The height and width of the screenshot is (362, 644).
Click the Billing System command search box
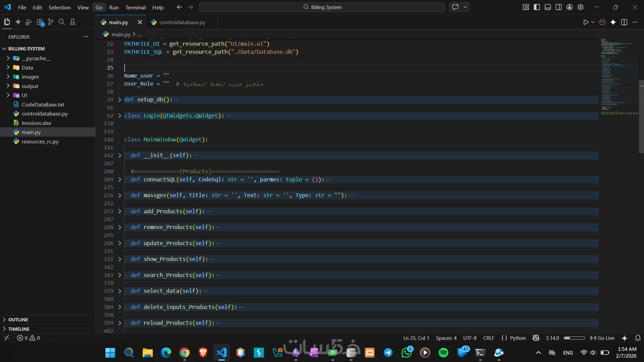pos(322,7)
